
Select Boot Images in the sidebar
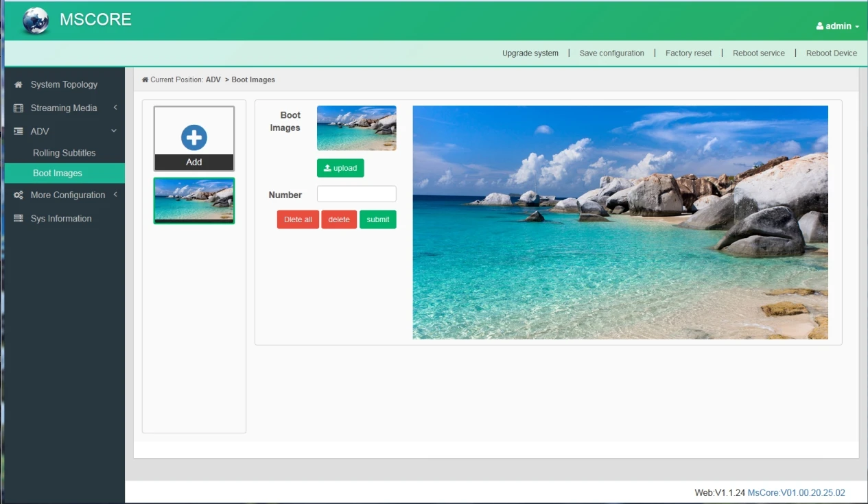coord(58,173)
